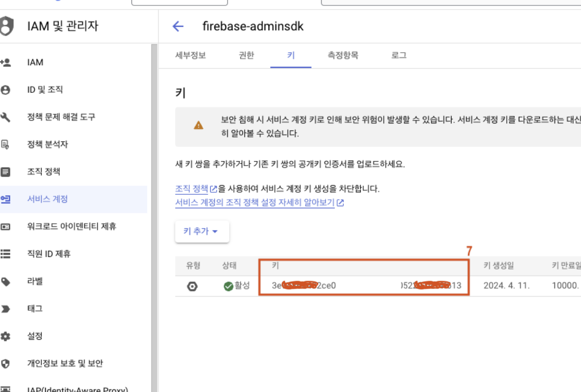Screen dimensions: 581x392
Task: Follow the 조직 정책 hyperlink
Action: click(192, 189)
